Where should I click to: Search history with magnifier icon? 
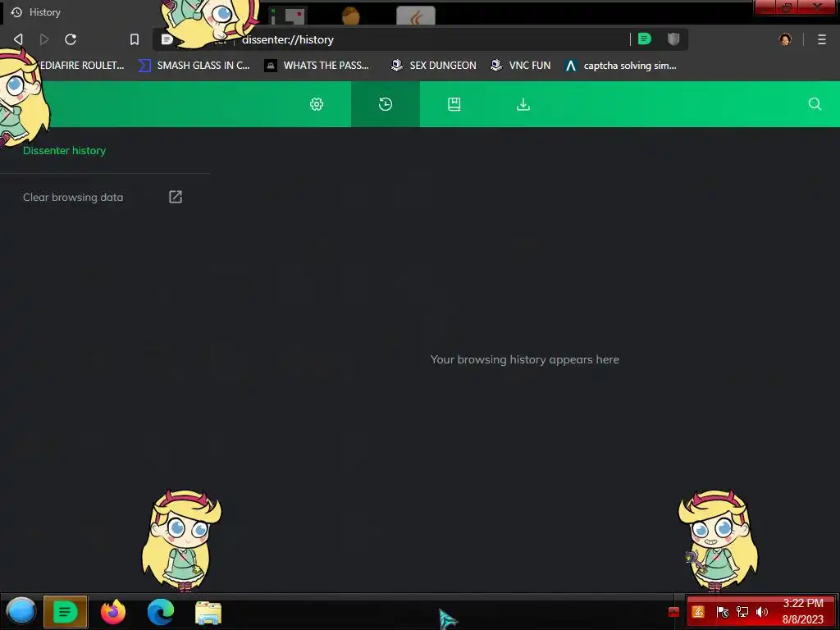click(x=815, y=104)
